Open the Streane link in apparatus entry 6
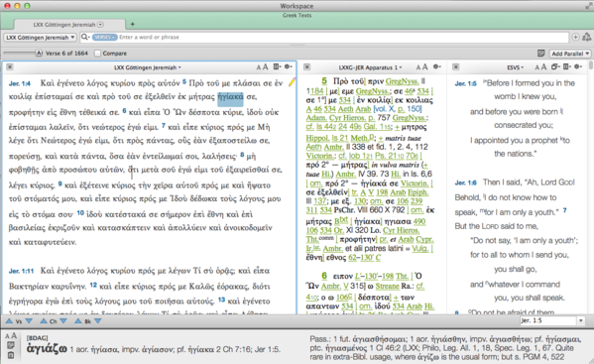 coord(387,286)
